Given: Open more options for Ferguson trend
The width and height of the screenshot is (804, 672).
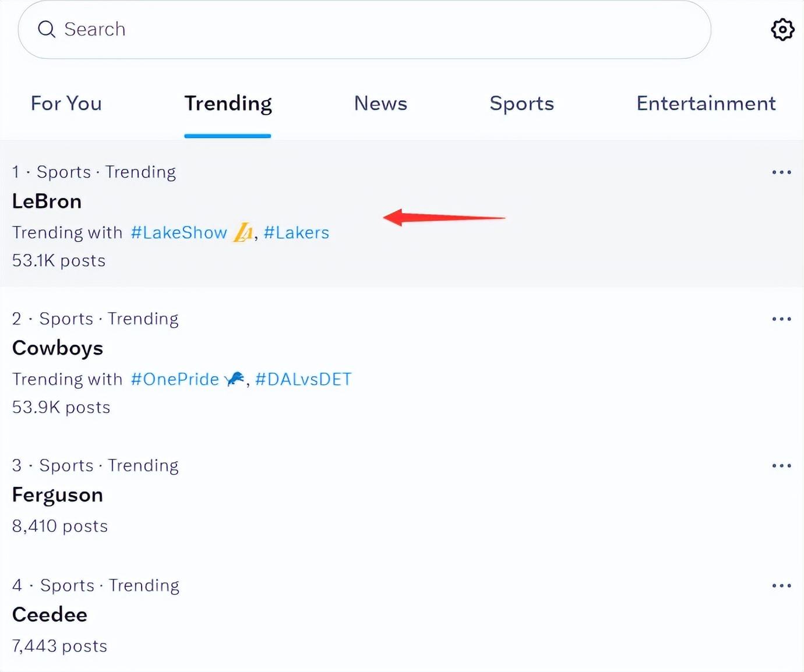Looking at the screenshot, I should pos(781,466).
